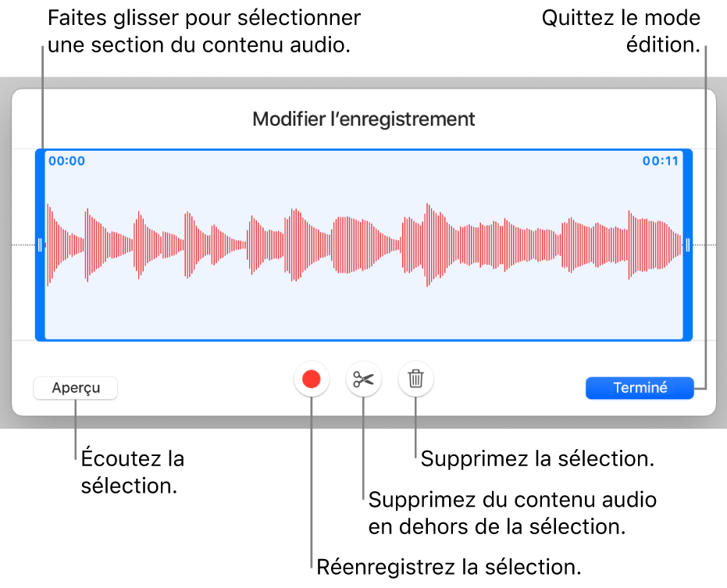This screenshot has width=727, height=588.
Task: Click the "Supprimez la sélection" annotation text
Action: point(536,458)
